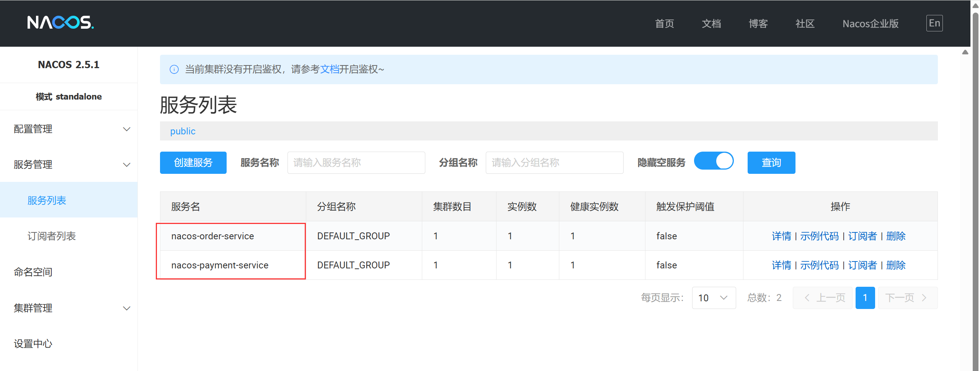This screenshot has width=980, height=371.
Task: Click 删除 for nacos-payment-service
Action: pyautogui.click(x=896, y=265)
